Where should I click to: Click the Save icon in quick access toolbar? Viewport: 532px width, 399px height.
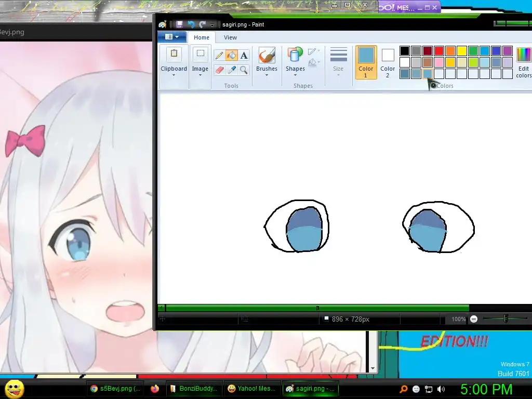(x=179, y=24)
